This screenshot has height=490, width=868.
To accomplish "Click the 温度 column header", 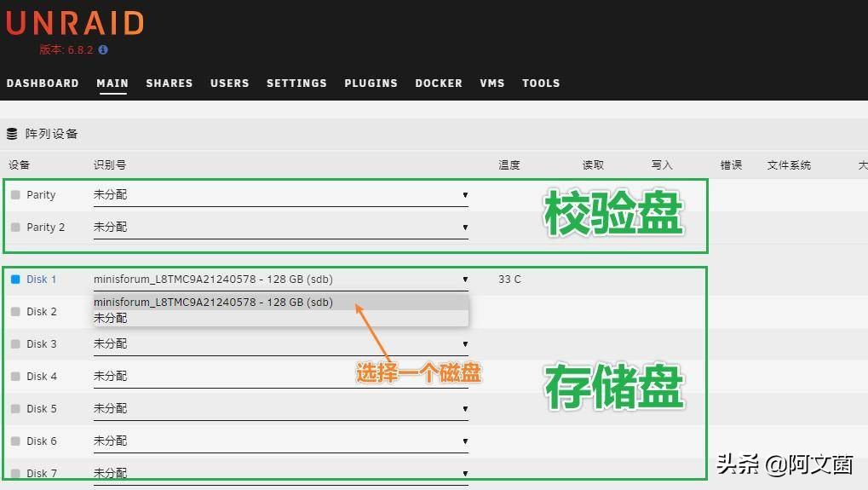I will click(509, 165).
